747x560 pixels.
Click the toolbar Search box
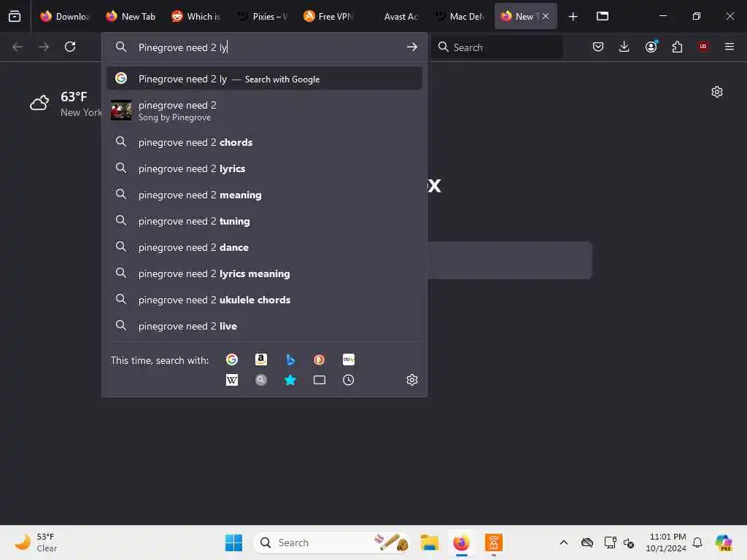click(498, 47)
